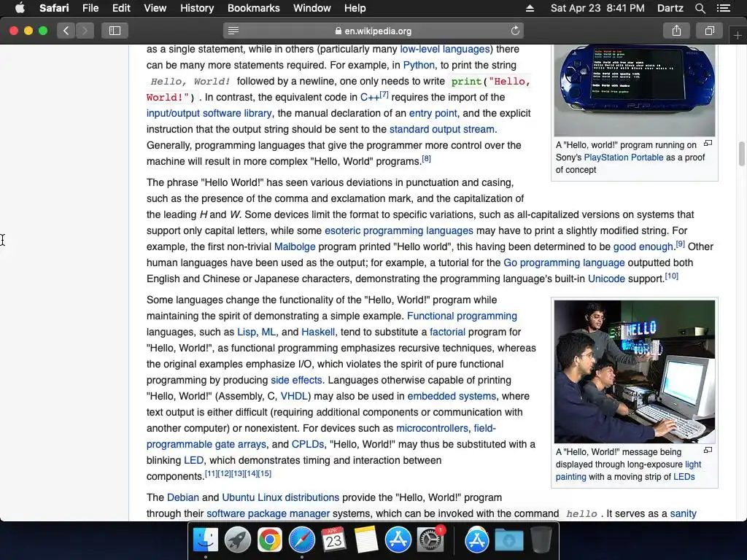Follow the PlayStation Portable caption link
The width and height of the screenshot is (747, 560).
point(624,157)
